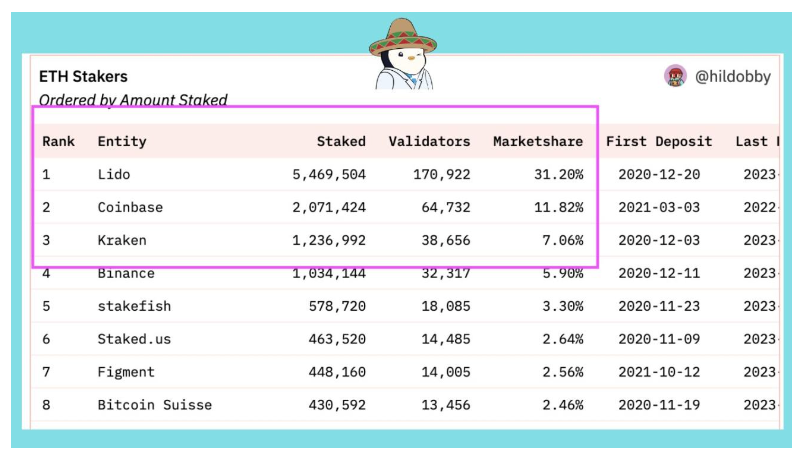Click the Lido entity cell
Image resolution: width=799 pixels, height=453 pixels.
(114, 174)
